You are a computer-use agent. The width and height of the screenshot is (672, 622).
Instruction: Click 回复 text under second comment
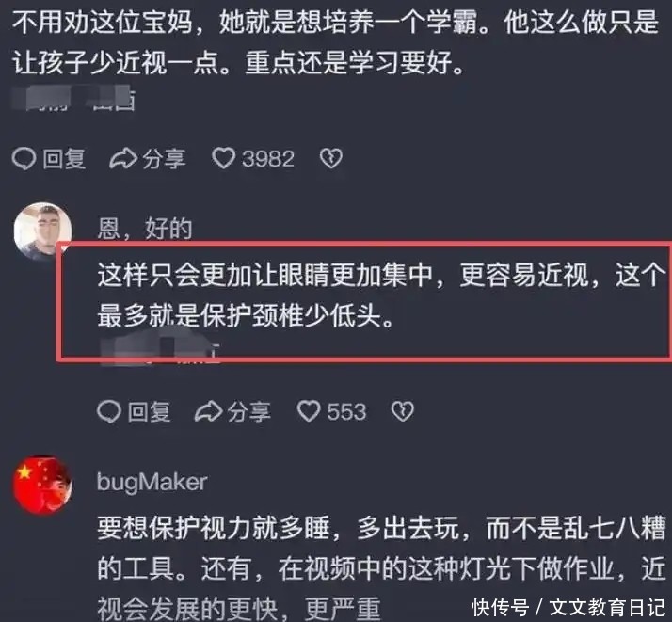tap(149, 411)
